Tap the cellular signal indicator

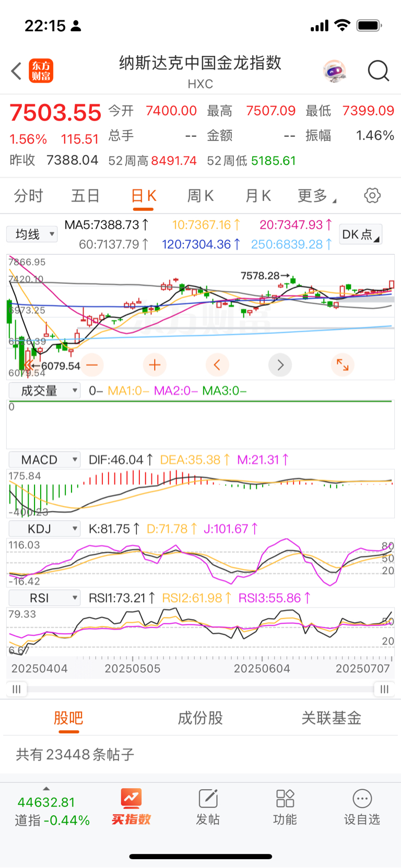[x=319, y=26]
